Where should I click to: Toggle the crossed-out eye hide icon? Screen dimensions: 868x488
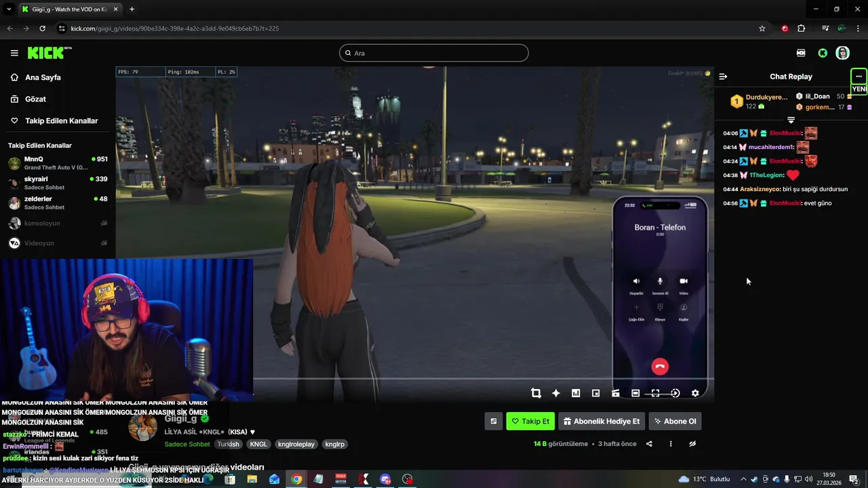[x=692, y=444]
